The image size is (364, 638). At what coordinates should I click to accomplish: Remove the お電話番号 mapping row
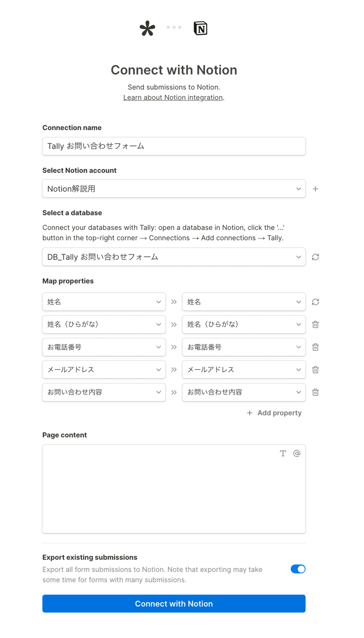315,347
